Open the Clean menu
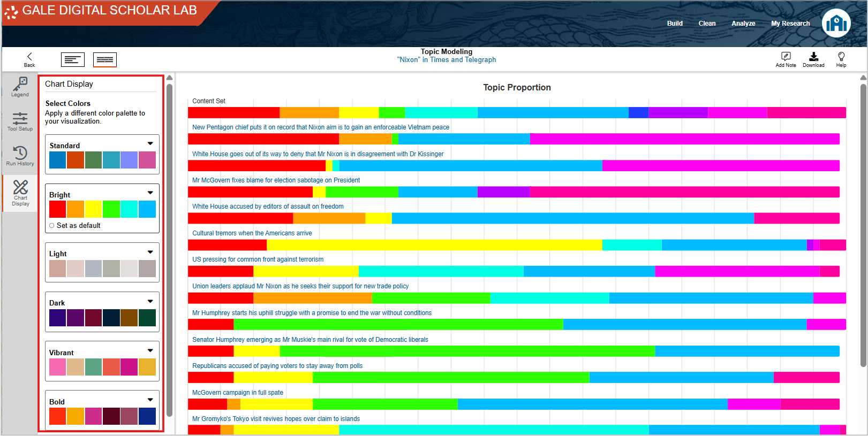This screenshot has width=868, height=436. pos(707,24)
